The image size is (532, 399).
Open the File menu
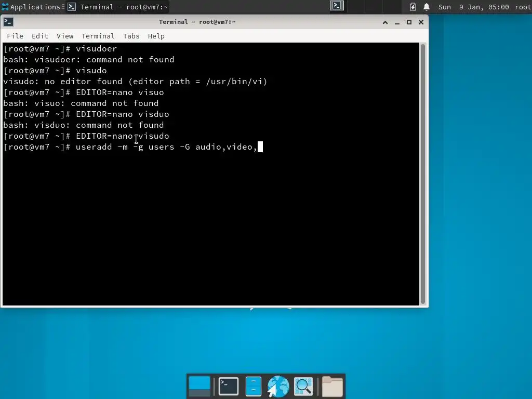tap(15, 36)
